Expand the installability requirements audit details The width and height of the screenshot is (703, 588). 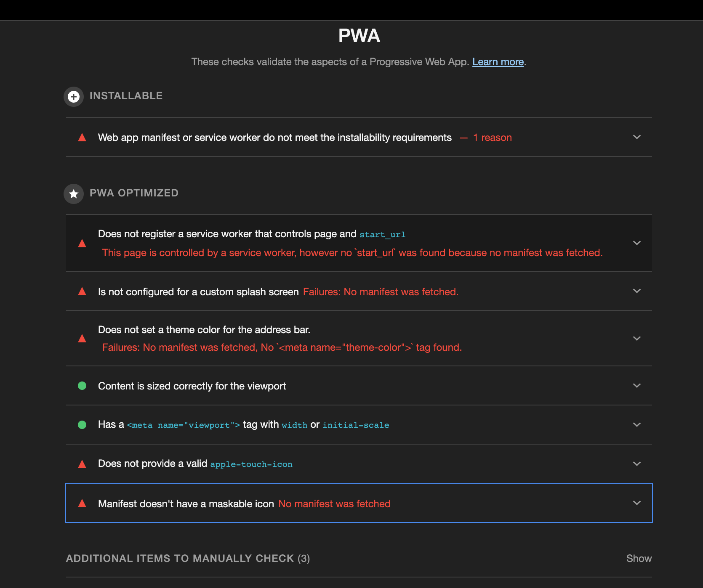637,137
